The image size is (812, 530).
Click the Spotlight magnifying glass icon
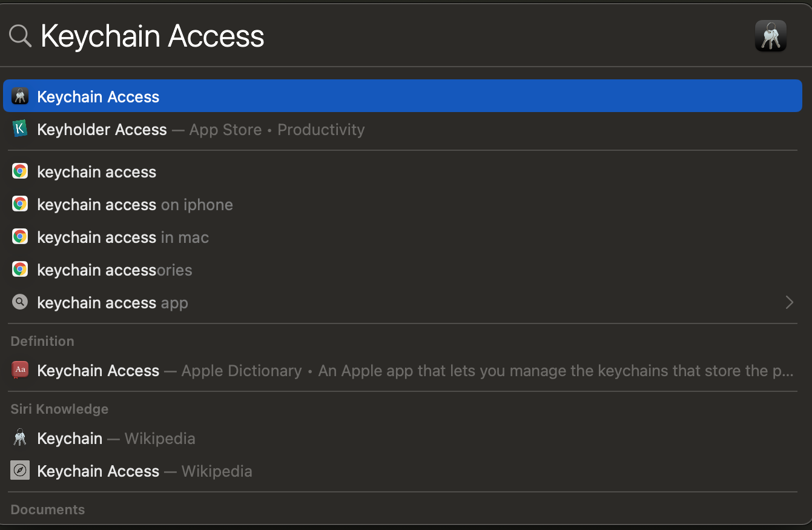pos(20,36)
